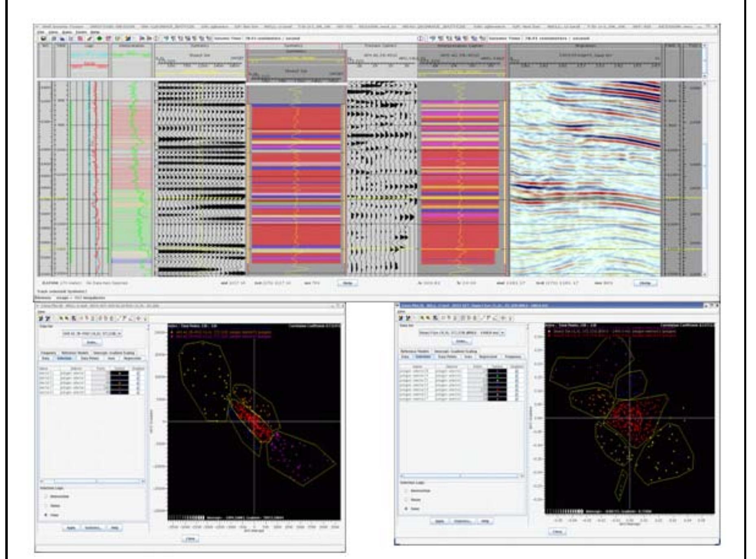Viewport: 756px width, 559px height.
Task: Click horizontal scrollbar under right window's selection table
Action: pos(462,476)
